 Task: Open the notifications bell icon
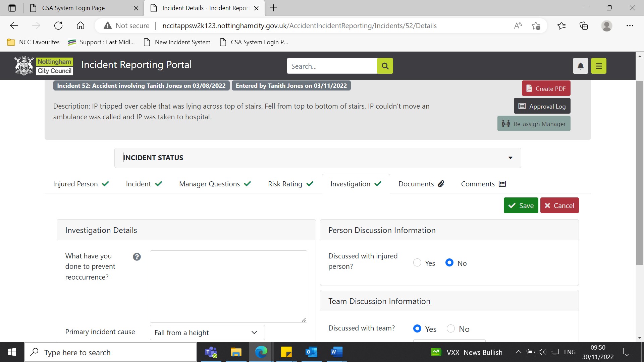[x=580, y=66]
